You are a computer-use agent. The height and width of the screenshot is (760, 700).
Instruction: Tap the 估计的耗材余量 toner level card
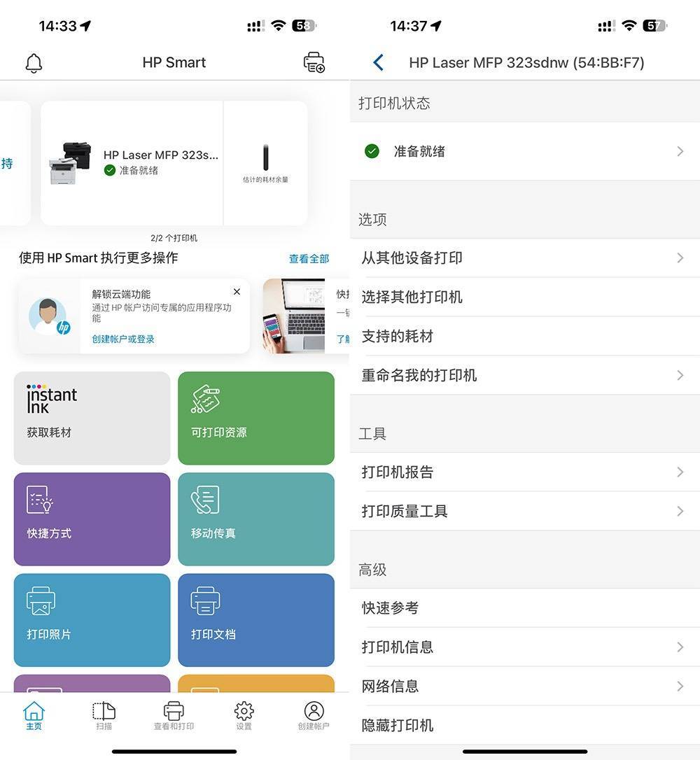[265, 162]
